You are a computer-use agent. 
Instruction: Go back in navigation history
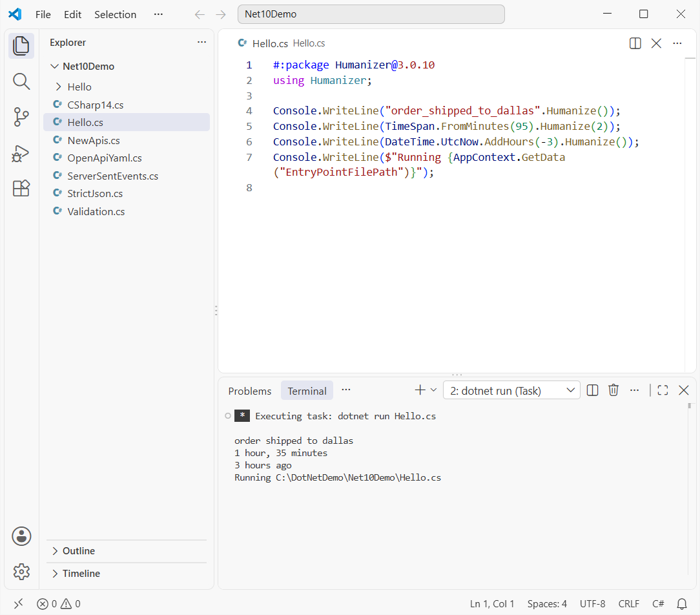point(200,15)
